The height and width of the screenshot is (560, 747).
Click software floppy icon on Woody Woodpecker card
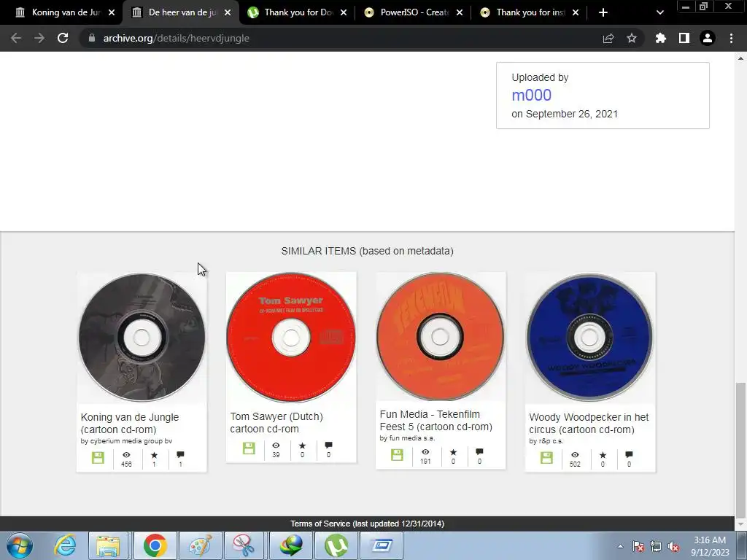click(x=546, y=458)
